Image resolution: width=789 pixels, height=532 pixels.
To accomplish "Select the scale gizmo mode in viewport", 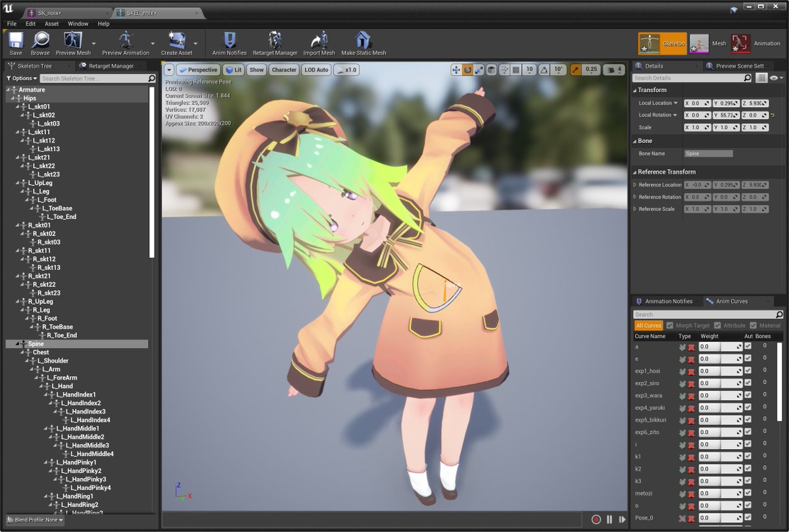I will coord(479,70).
